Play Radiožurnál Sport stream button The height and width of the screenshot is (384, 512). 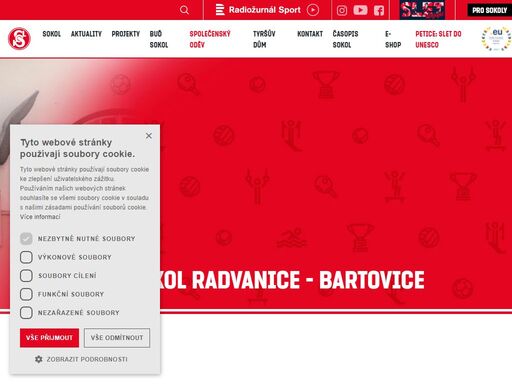click(313, 10)
